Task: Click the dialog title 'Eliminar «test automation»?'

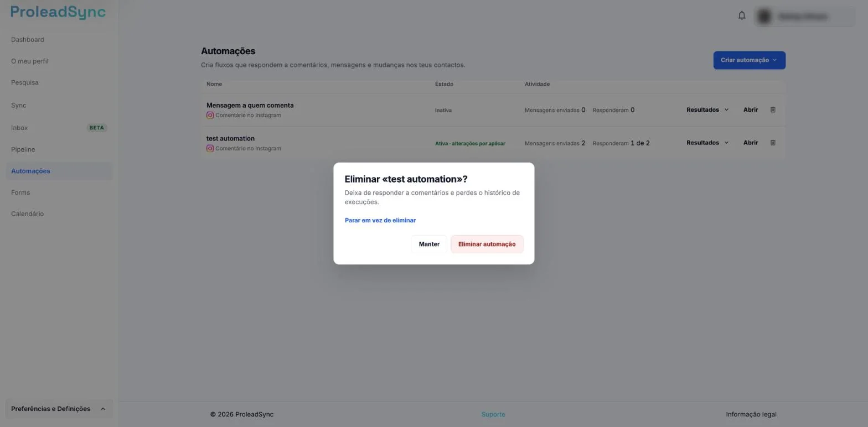Action: [x=406, y=179]
